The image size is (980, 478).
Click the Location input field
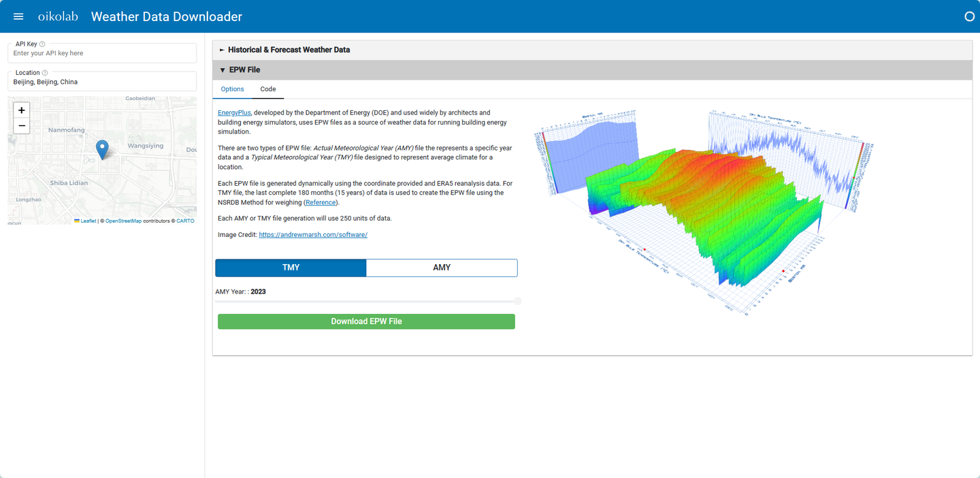102,82
